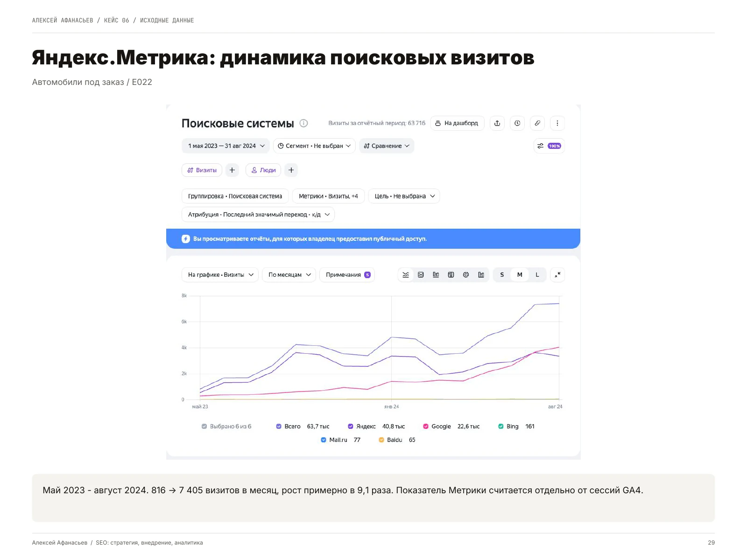
Task: Toggle the Google series checkbox
Action: [426, 427]
